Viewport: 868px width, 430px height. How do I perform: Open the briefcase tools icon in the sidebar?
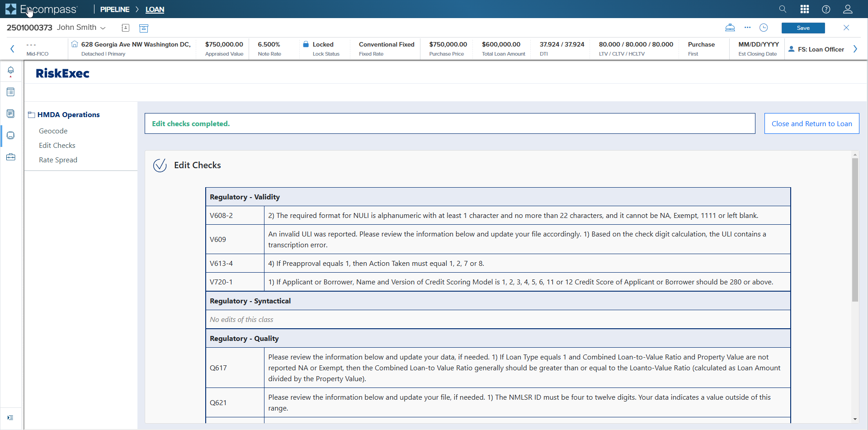(11, 157)
